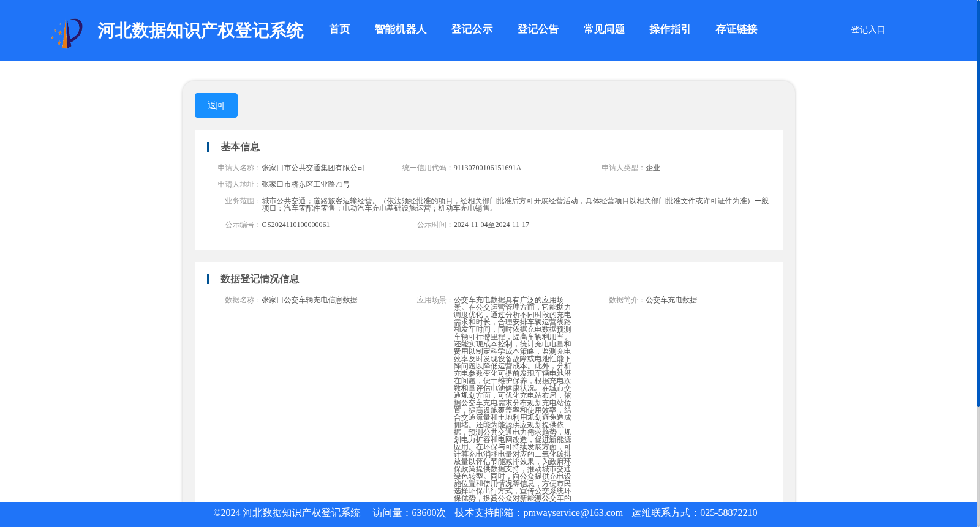
Task: Click the 基本信息 section heading
Action: pyautogui.click(x=240, y=147)
